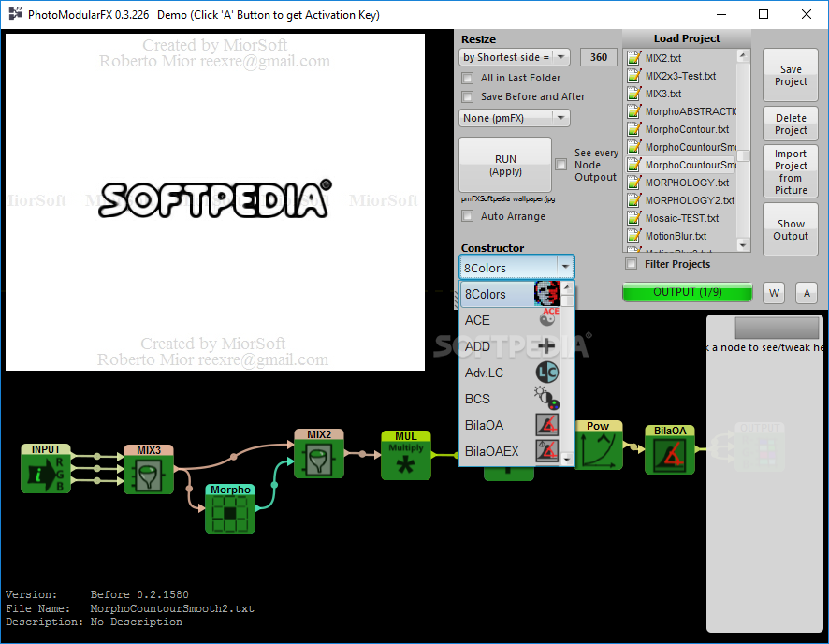Click RUN (Apply) button
This screenshot has height=644, width=829.
[505, 165]
